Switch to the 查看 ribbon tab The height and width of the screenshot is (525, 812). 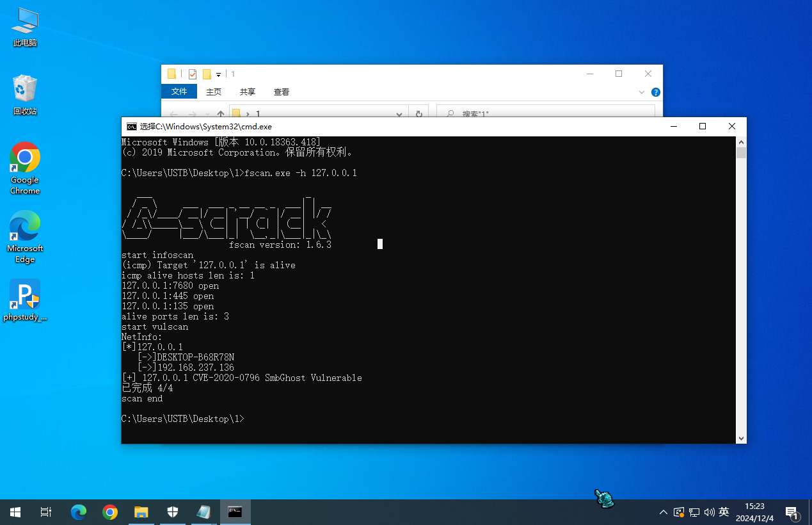pyautogui.click(x=282, y=92)
